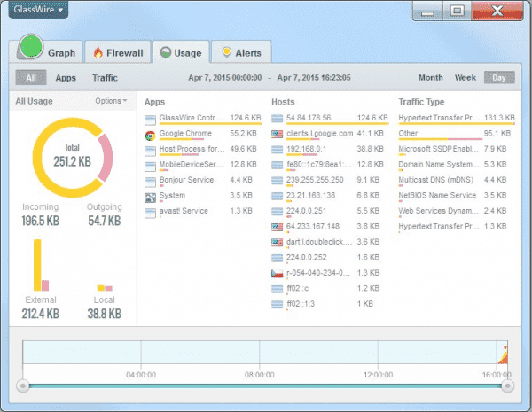Click the traffic spike on the timeline graph
Image resolution: width=532 pixels, height=412 pixels.
[x=504, y=355]
